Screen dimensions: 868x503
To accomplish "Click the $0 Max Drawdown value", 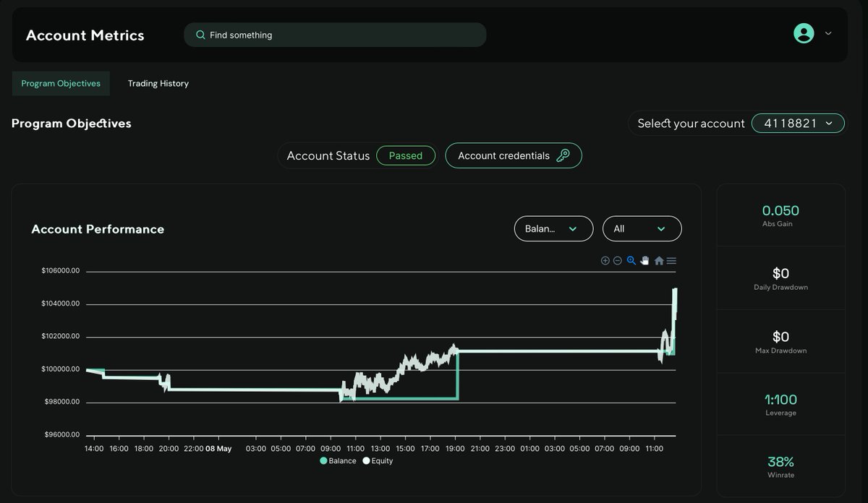I will coord(780,337).
